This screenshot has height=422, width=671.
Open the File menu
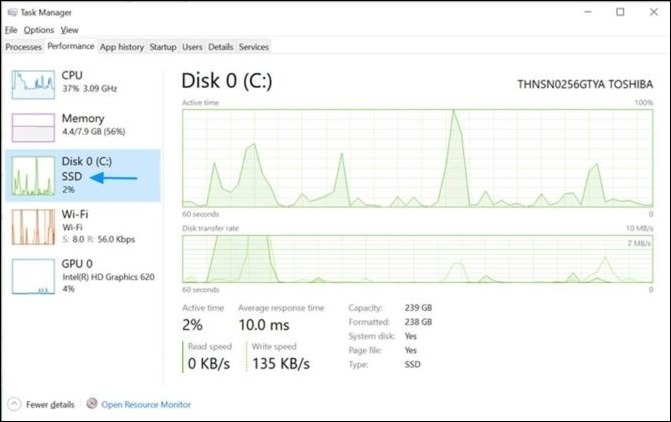click(x=11, y=30)
